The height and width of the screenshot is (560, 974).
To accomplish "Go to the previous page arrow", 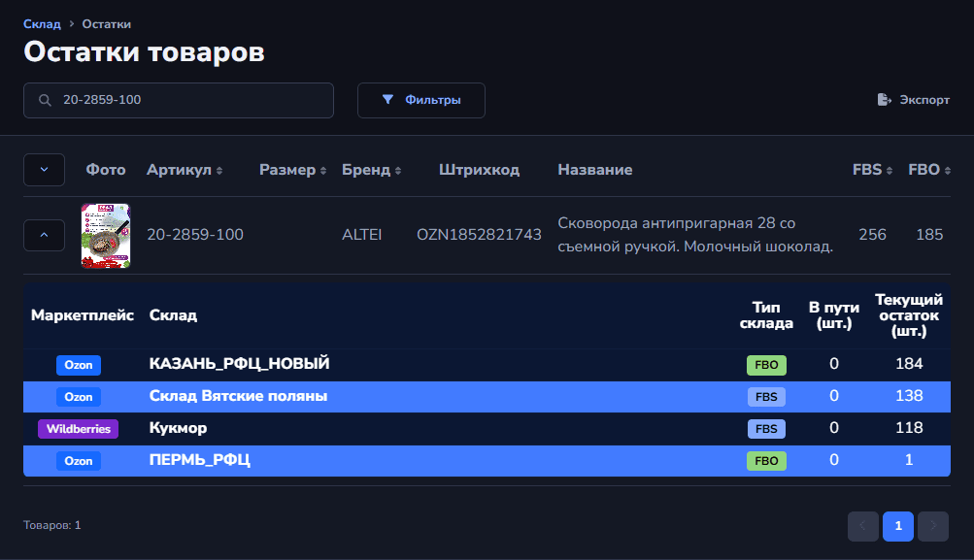I will point(862,526).
